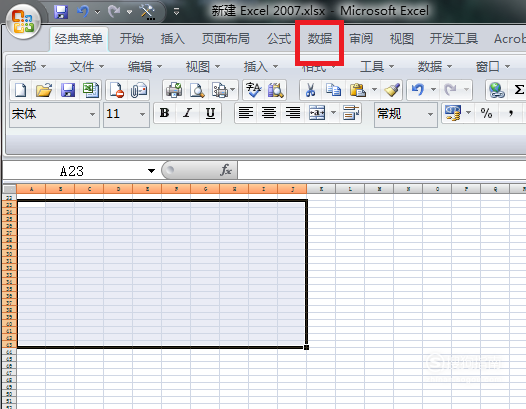Image resolution: width=526 pixels, height=409 pixels.
Task: Open the Paste options dropdown arrow
Action: [374, 90]
